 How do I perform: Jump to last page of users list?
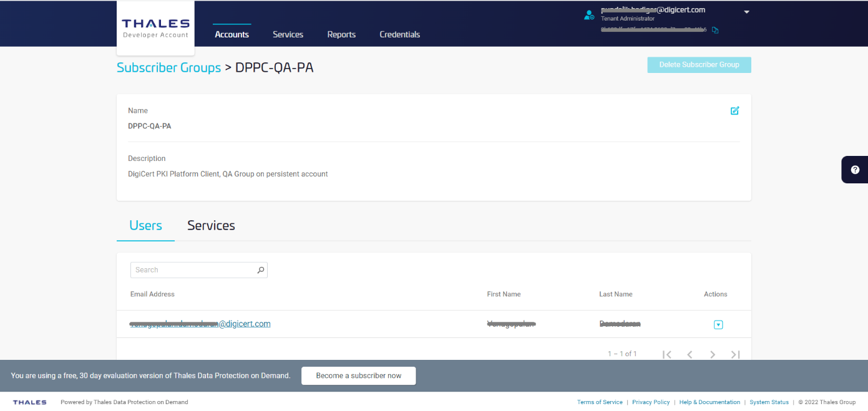(735, 354)
